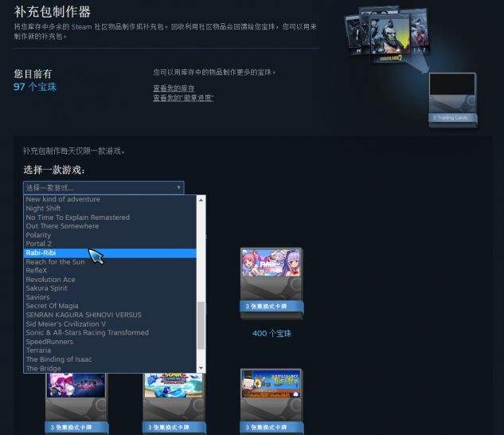The width and height of the screenshot is (504, 435).
Task: Click the dropdown list scrollbar thumb
Action: pyautogui.click(x=201, y=325)
